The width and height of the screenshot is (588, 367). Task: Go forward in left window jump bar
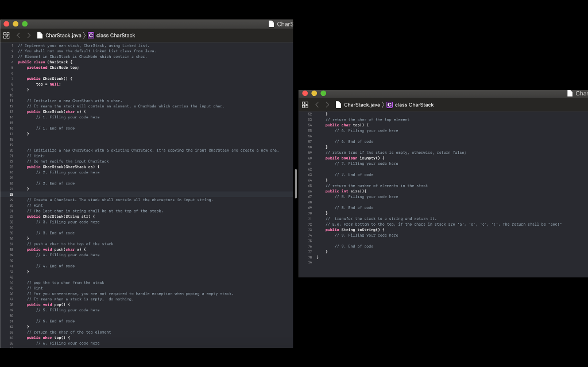click(29, 35)
